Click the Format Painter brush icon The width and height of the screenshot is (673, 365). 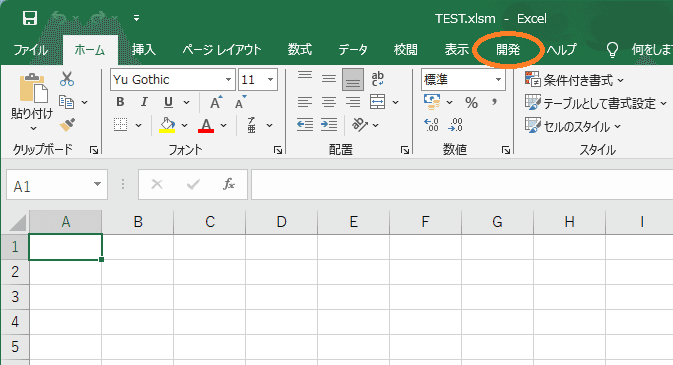[x=67, y=125]
